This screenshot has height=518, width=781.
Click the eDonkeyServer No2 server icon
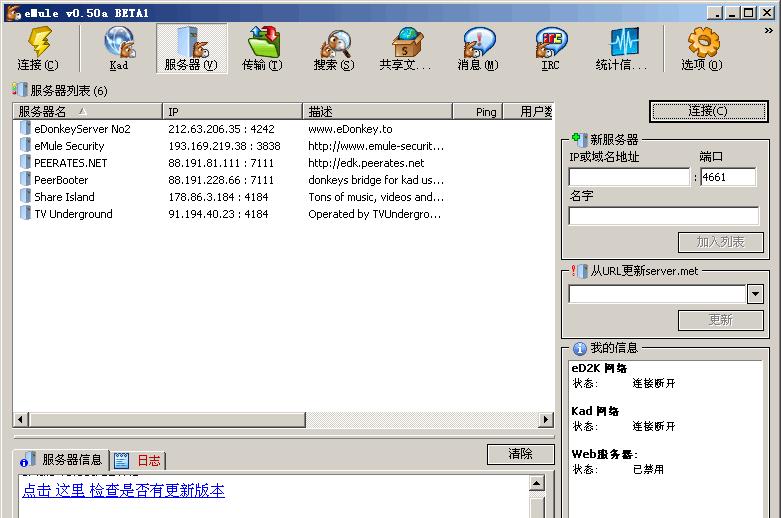click(x=25, y=128)
